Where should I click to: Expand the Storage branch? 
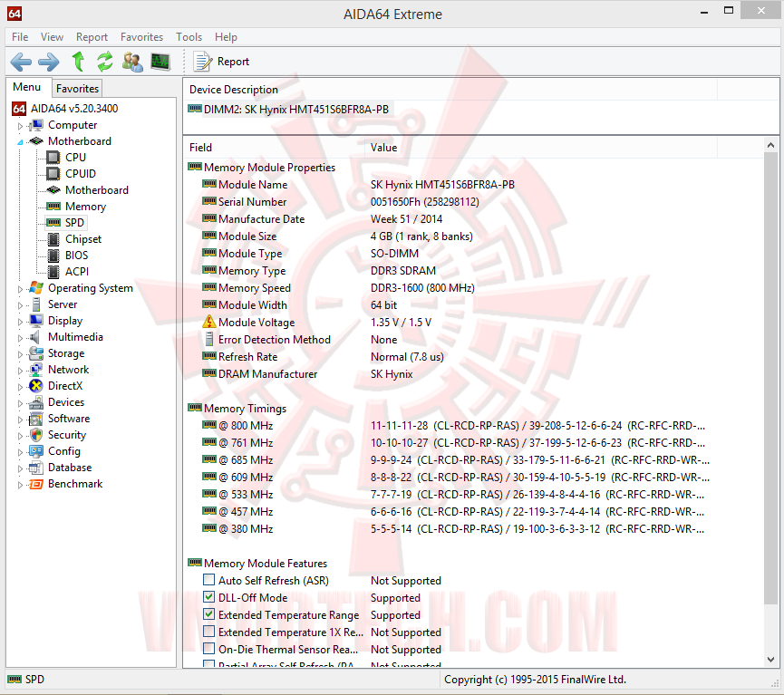pos(20,354)
